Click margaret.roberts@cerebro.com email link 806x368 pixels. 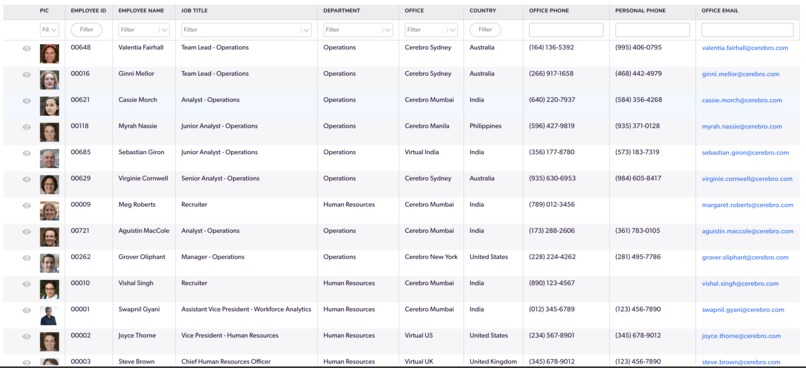(747, 205)
